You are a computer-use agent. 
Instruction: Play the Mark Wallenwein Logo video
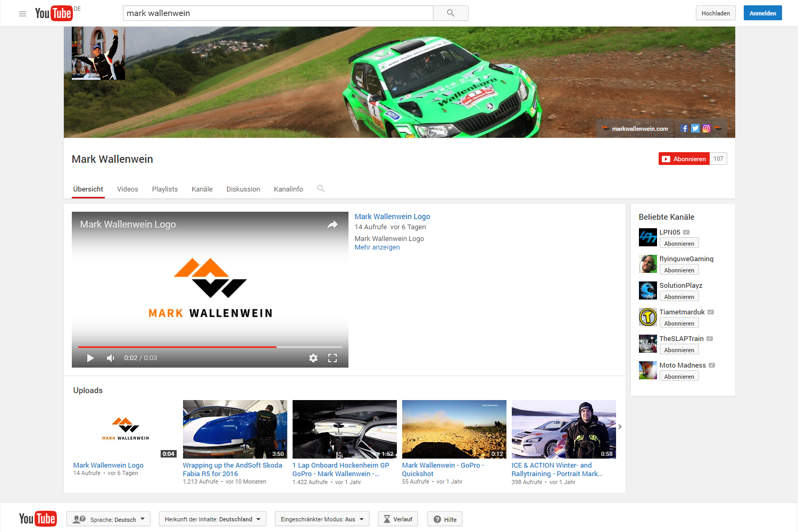(90, 358)
